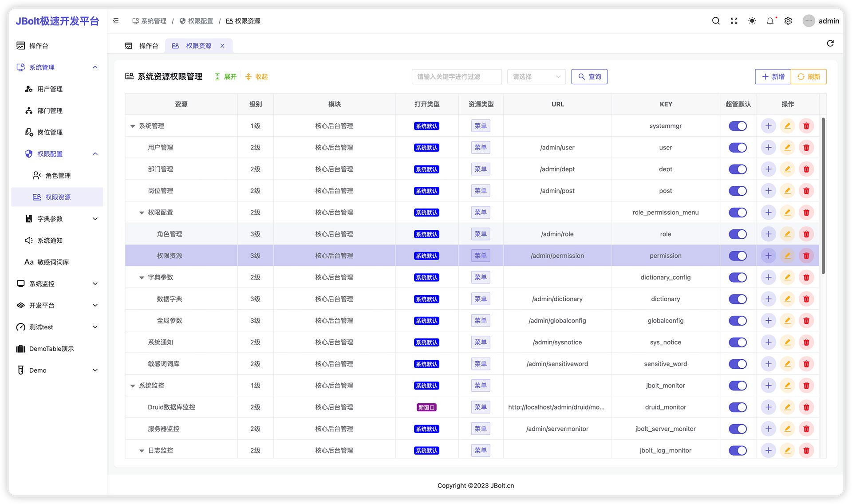The image size is (852, 504).
Task: Toggle 超管默认 switch for 数据字典 row
Action: click(x=738, y=299)
